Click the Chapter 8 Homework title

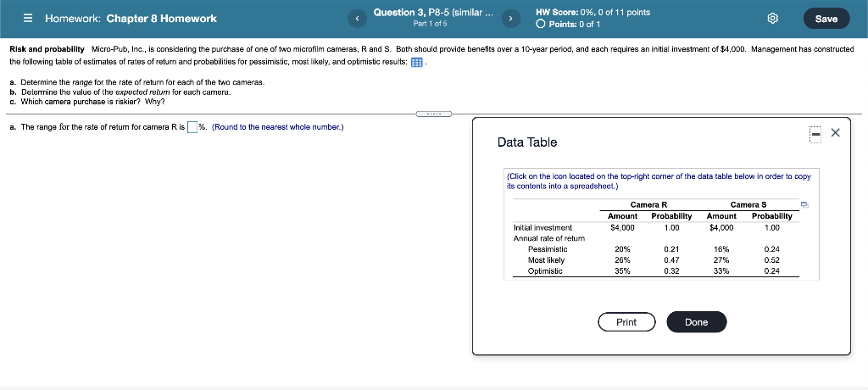tap(162, 19)
